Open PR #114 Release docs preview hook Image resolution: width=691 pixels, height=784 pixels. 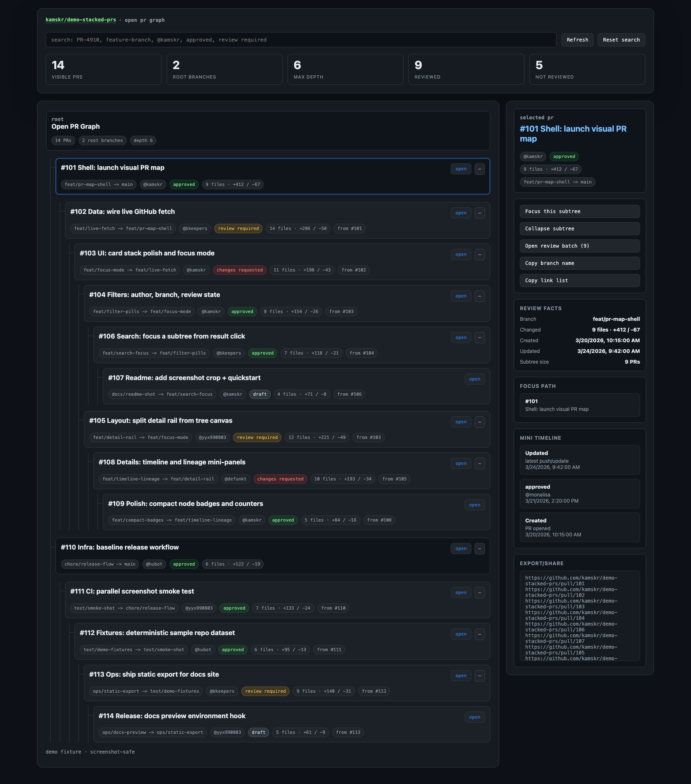475,717
